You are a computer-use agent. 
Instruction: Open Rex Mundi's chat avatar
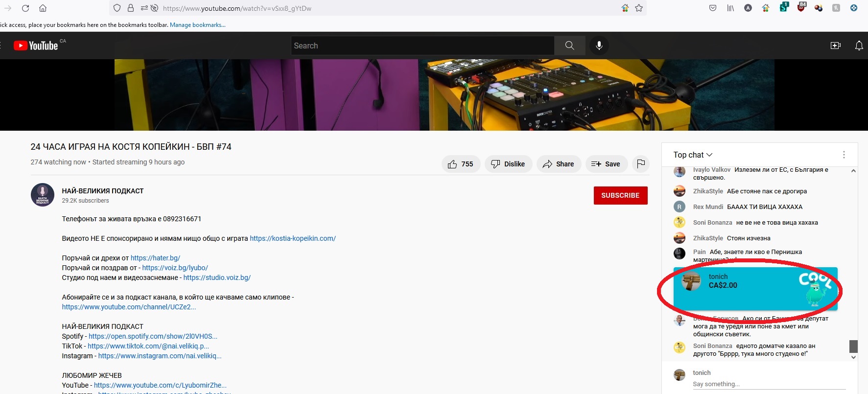(680, 207)
